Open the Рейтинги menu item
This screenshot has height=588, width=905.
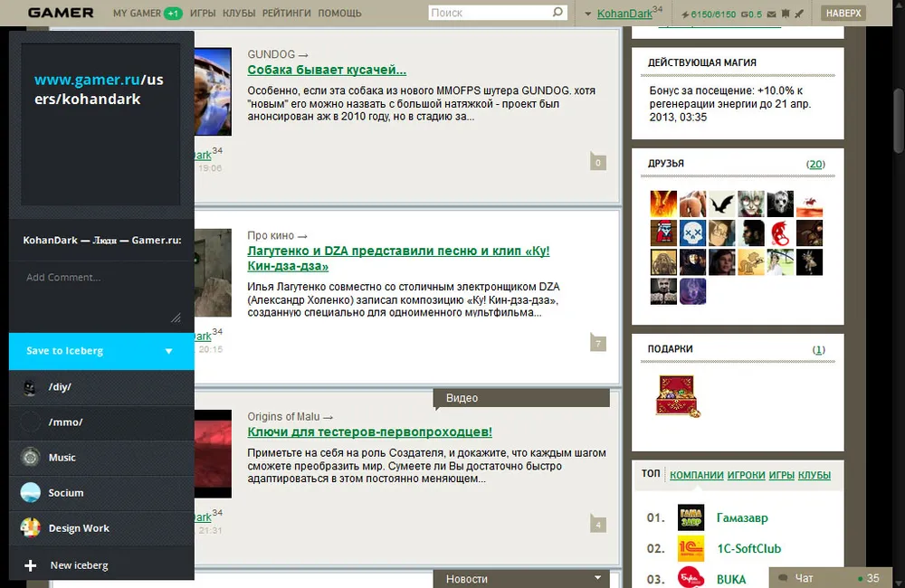[x=285, y=14]
